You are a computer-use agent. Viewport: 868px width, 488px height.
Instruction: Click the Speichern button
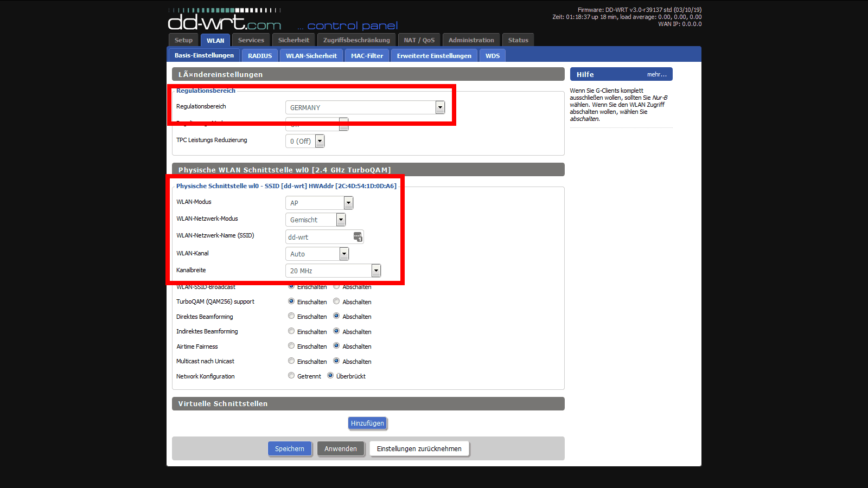click(290, 448)
